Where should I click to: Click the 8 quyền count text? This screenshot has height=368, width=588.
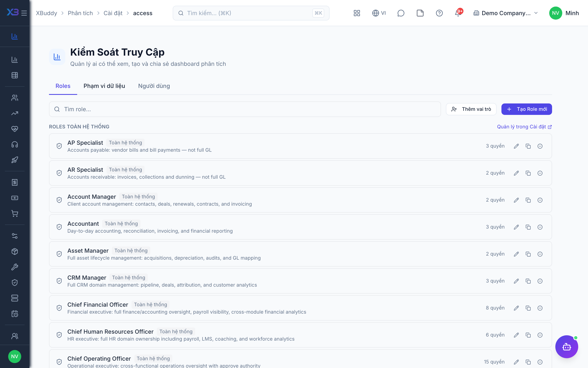pyautogui.click(x=495, y=308)
